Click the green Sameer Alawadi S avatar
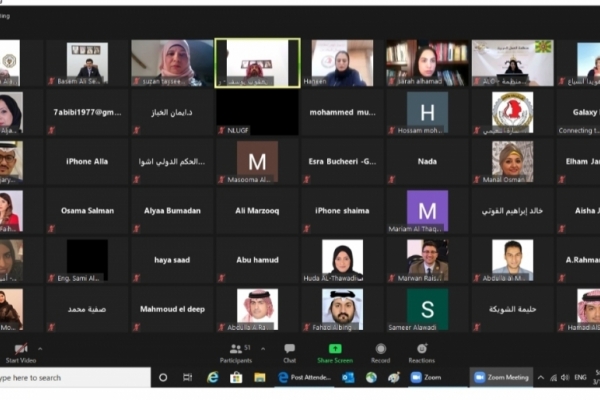 pos(427,309)
